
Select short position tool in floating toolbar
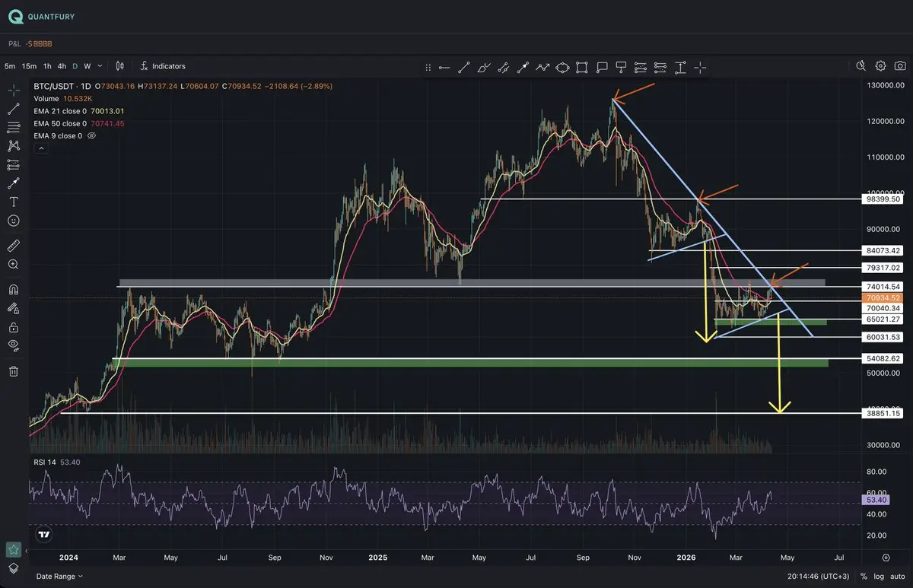(660, 68)
